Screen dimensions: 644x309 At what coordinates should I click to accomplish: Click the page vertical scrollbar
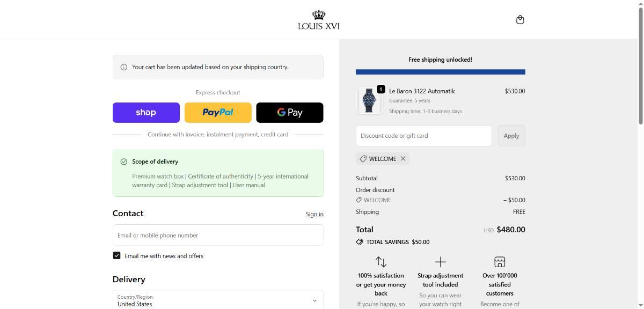(x=640, y=64)
